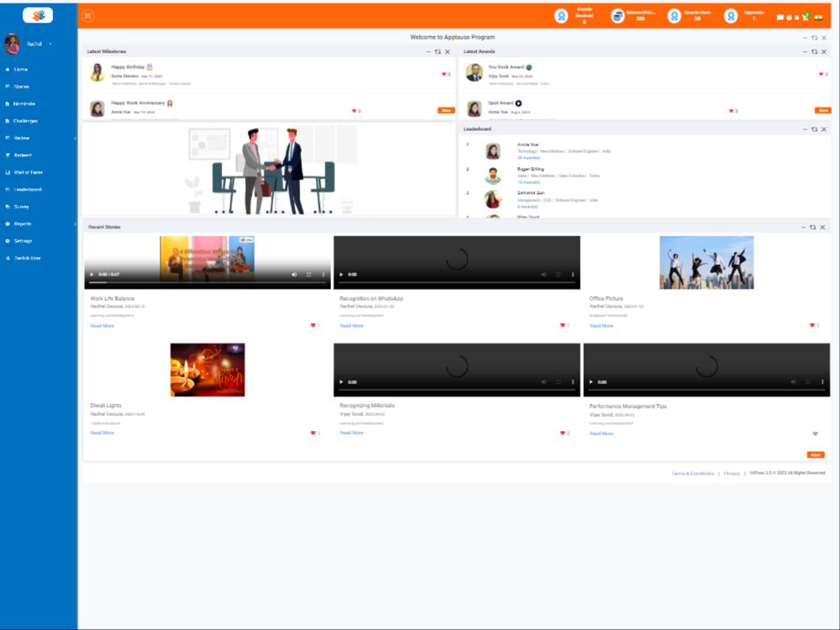Image resolution: width=840 pixels, height=630 pixels.
Task: Click More button in Recent Stories
Action: 816,454
